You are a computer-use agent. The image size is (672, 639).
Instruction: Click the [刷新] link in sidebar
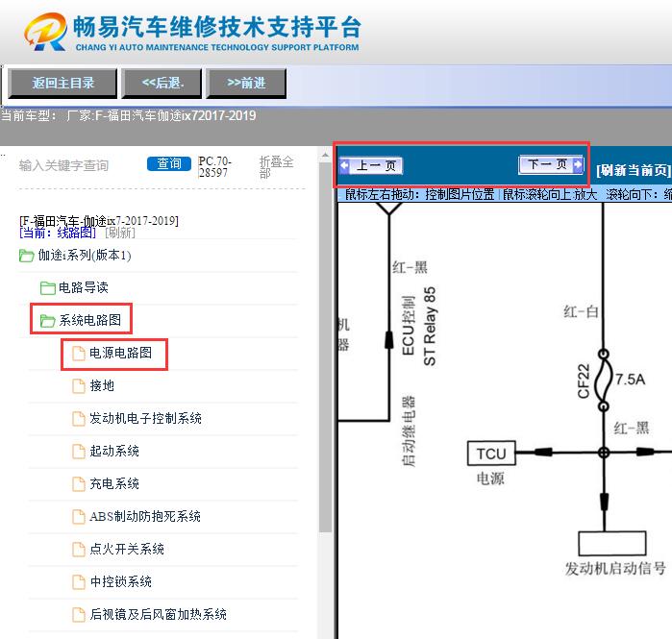click(x=120, y=233)
